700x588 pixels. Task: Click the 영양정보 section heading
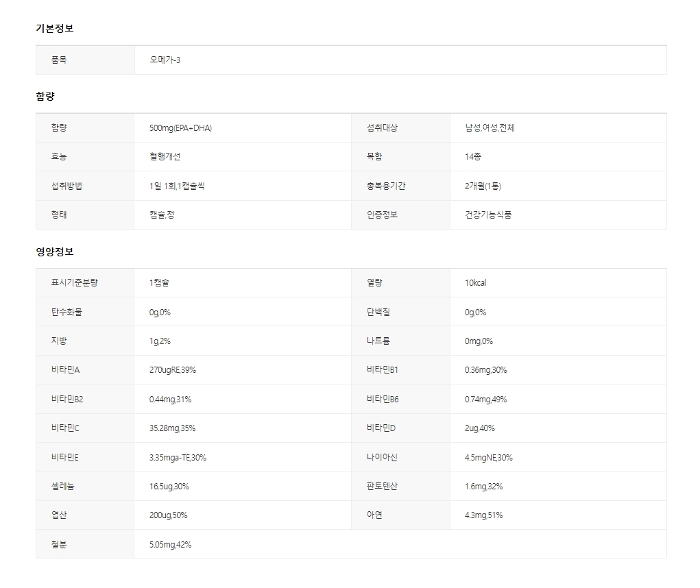54,252
